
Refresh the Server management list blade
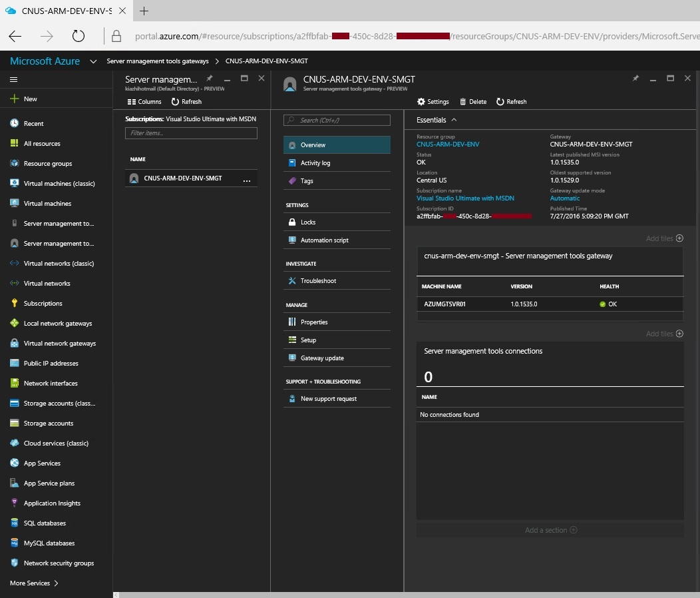(186, 101)
